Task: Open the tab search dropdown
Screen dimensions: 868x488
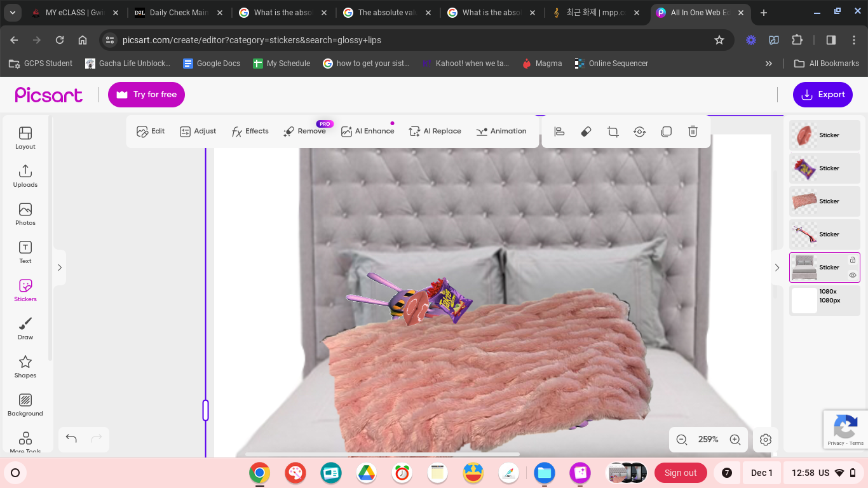Action: coord(13,13)
